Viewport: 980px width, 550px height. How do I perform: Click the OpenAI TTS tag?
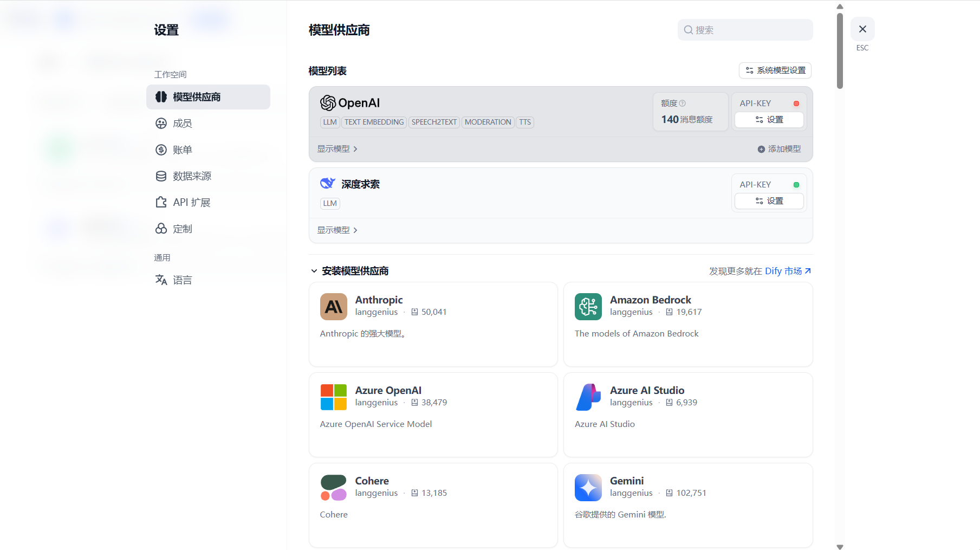(525, 122)
